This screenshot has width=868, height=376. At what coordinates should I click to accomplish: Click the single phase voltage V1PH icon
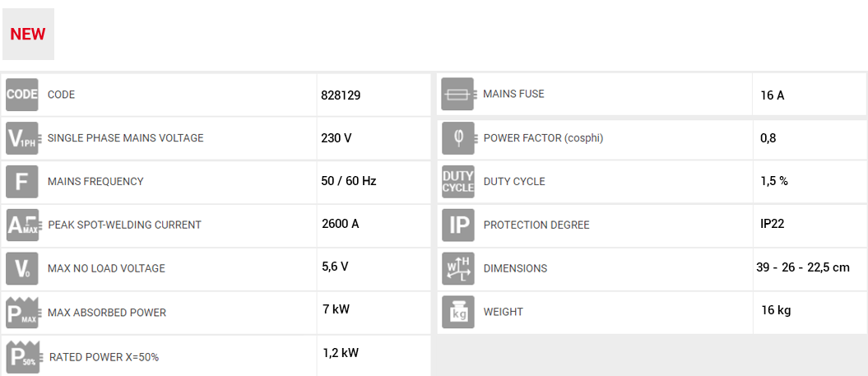click(22, 138)
